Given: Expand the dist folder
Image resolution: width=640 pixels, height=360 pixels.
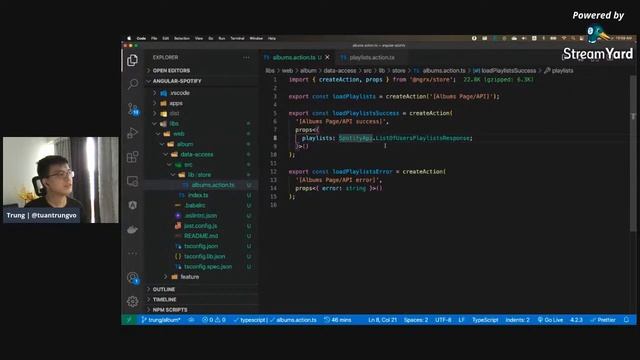Looking at the screenshot, I should [174, 113].
